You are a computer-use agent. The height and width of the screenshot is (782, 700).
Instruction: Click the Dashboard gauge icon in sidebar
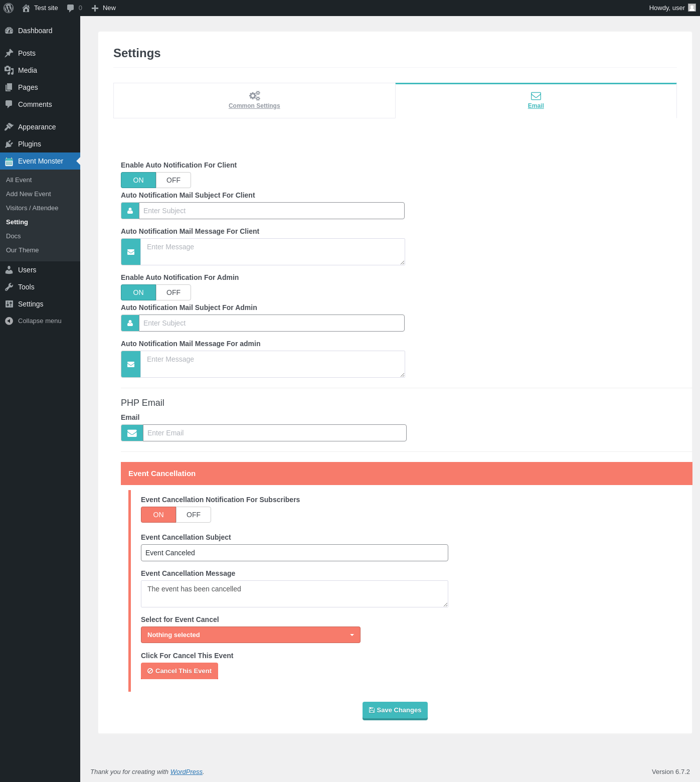(x=9, y=31)
